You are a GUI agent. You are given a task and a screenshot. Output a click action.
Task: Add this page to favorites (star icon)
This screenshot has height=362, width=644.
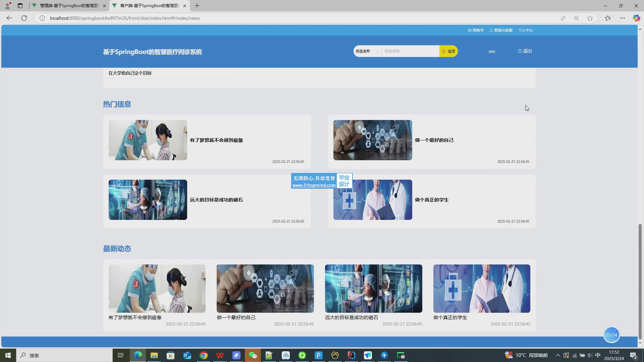[x=590, y=18]
